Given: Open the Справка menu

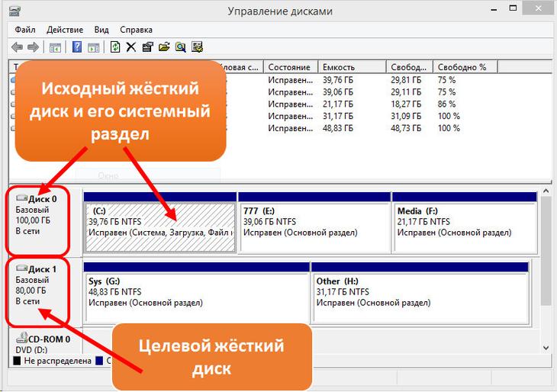Looking at the screenshot, I should pyautogui.click(x=136, y=30).
